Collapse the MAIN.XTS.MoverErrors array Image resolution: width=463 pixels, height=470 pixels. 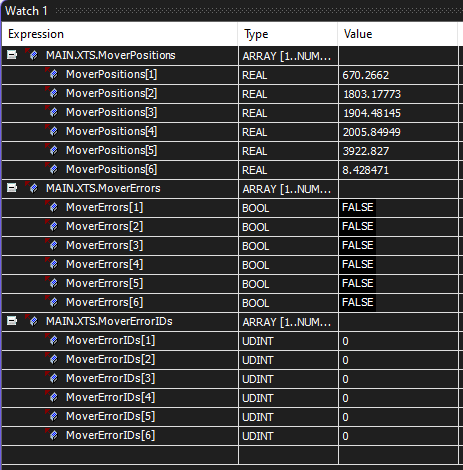12,188
